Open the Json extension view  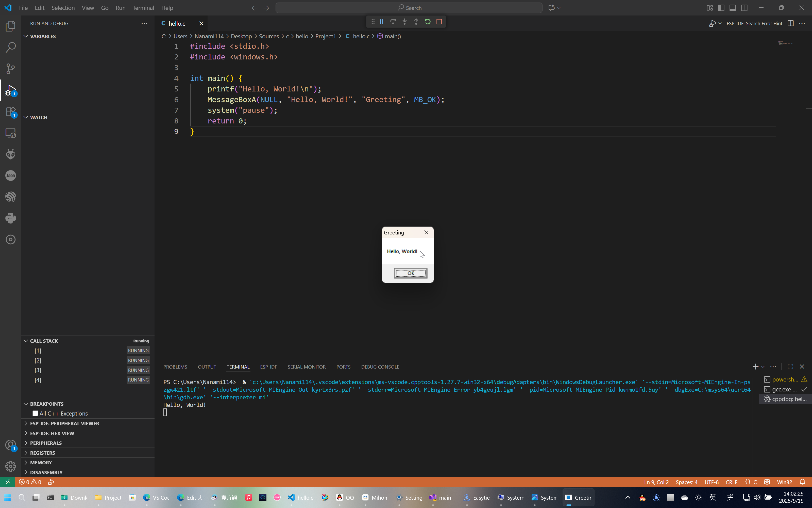coord(11,175)
